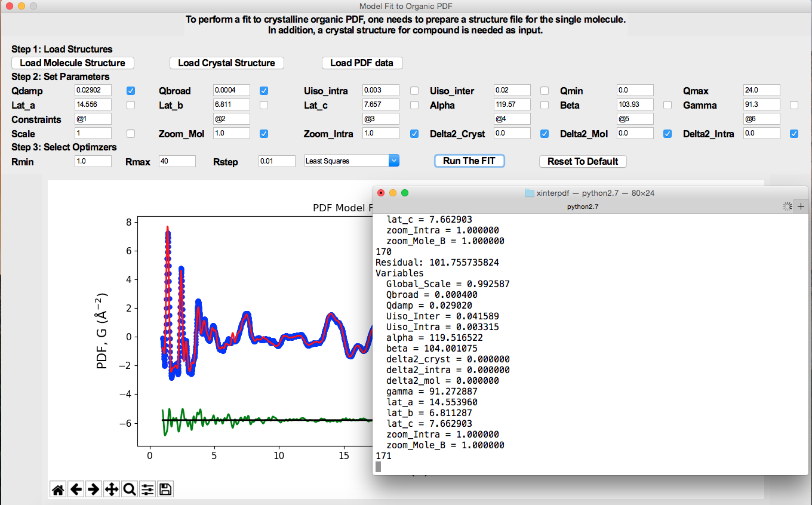Enable the Uiso_intra checkbox
This screenshot has height=505, width=812.
pyautogui.click(x=414, y=91)
